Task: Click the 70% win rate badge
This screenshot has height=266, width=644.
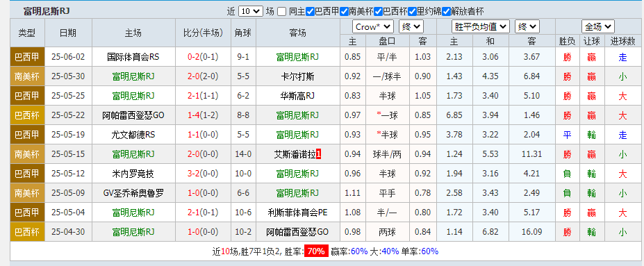Action: click(x=316, y=251)
